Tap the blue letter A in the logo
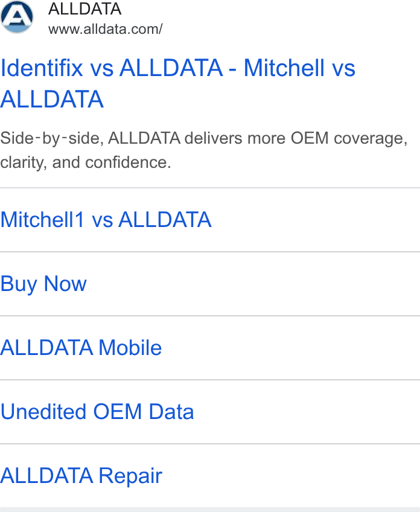This screenshot has width=420, height=512. [x=16, y=16]
